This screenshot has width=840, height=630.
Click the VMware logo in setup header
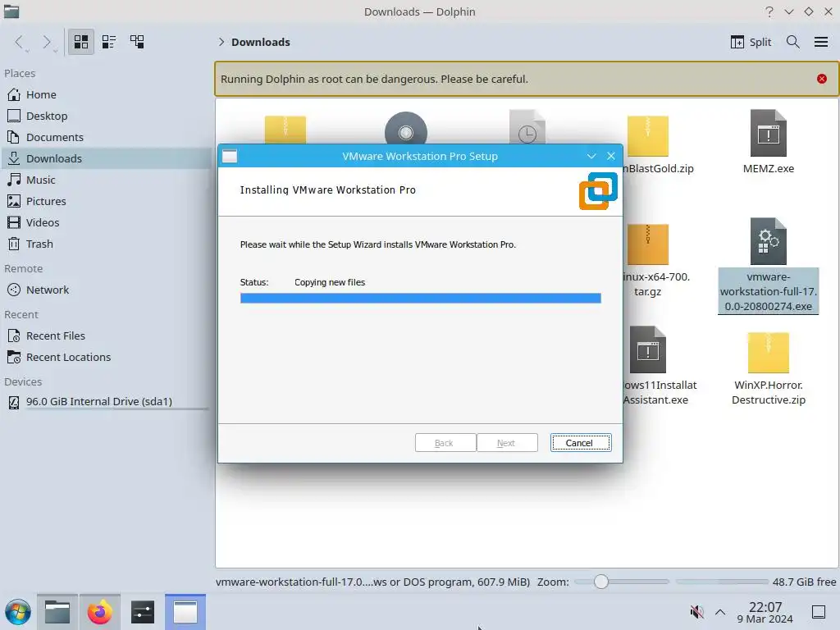(x=598, y=190)
